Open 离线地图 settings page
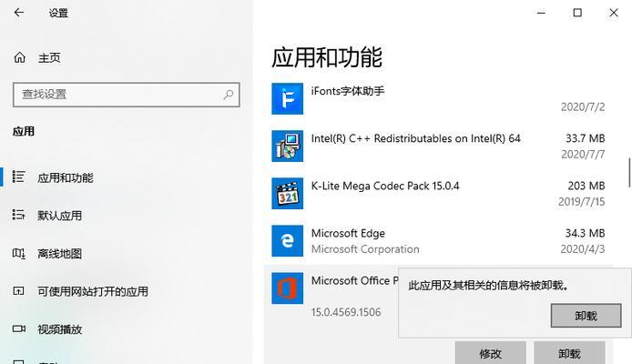The image size is (632, 364). (60, 254)
